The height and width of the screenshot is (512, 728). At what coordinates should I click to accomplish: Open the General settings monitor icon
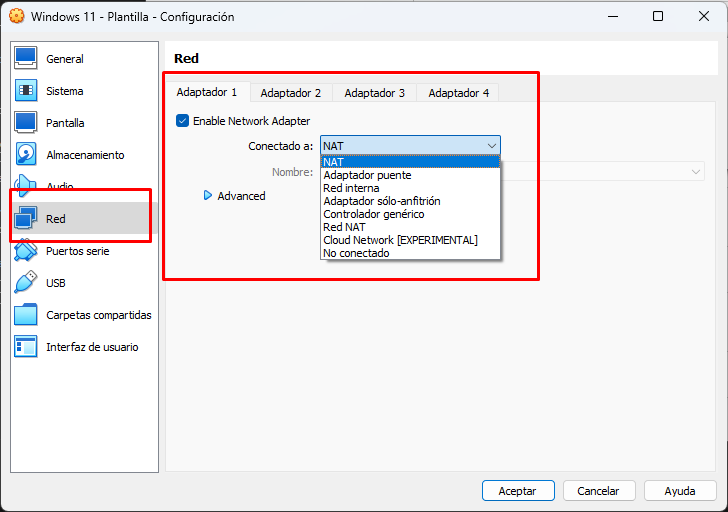(x=26, y=58)
